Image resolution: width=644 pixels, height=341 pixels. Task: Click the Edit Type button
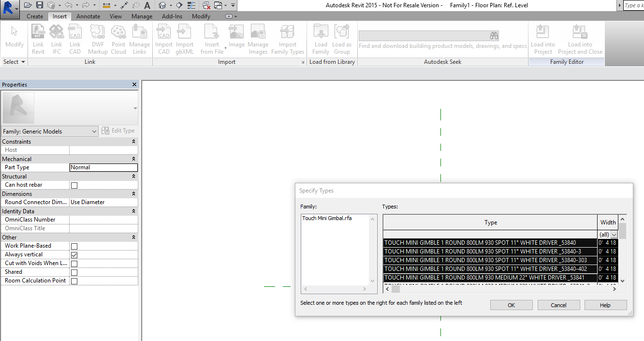pyautogui.click(x=118, y=131)
